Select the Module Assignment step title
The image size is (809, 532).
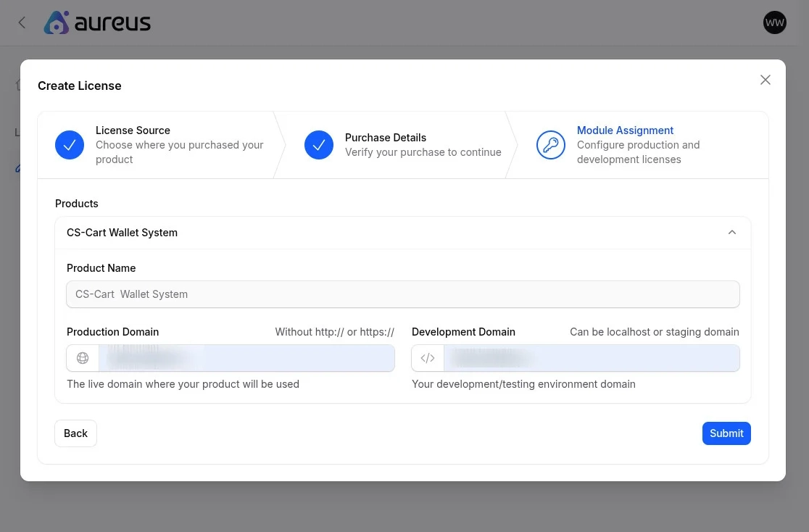click(625, 130)
